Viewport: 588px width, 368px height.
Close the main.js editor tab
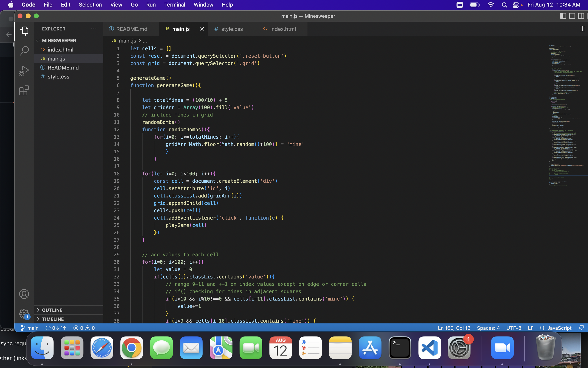[x=202, y=29]
